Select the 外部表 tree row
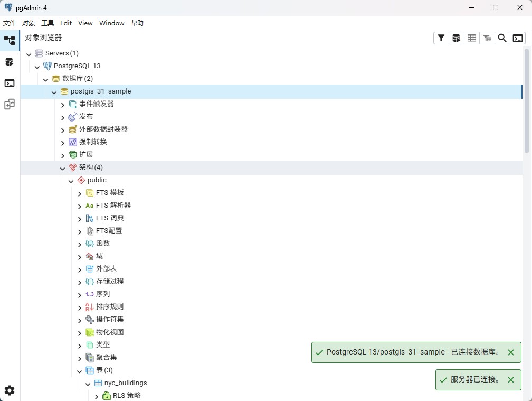Viewport: 532px width, 401px height. pyautogui.click(x=271, y=269)
